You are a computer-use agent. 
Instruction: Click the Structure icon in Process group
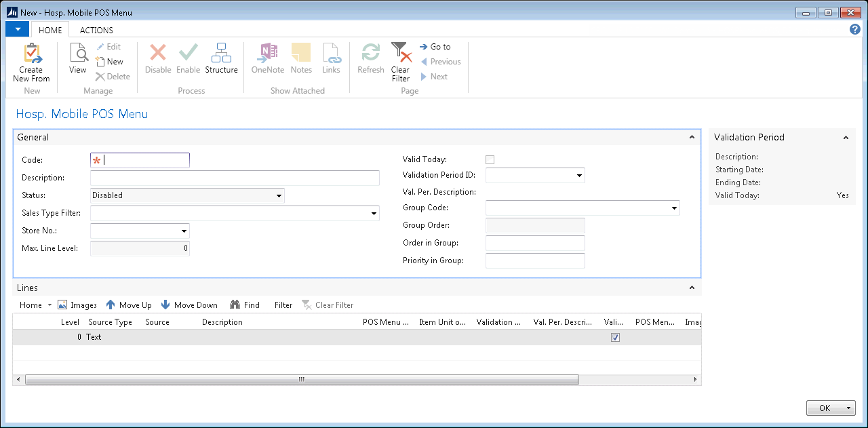click(x=221, y=53)
